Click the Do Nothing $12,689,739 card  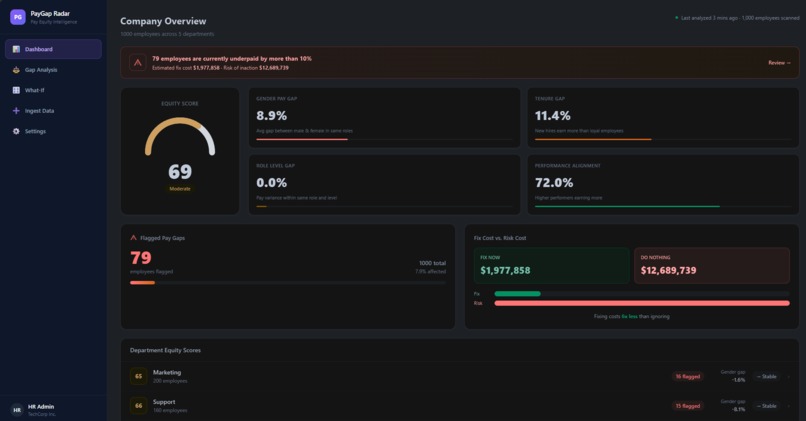tap(712, 266)
